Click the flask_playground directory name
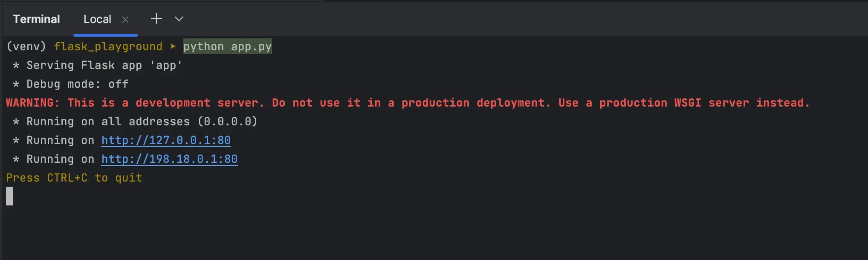Screen dimensions: 868x260 pos(108,46)
